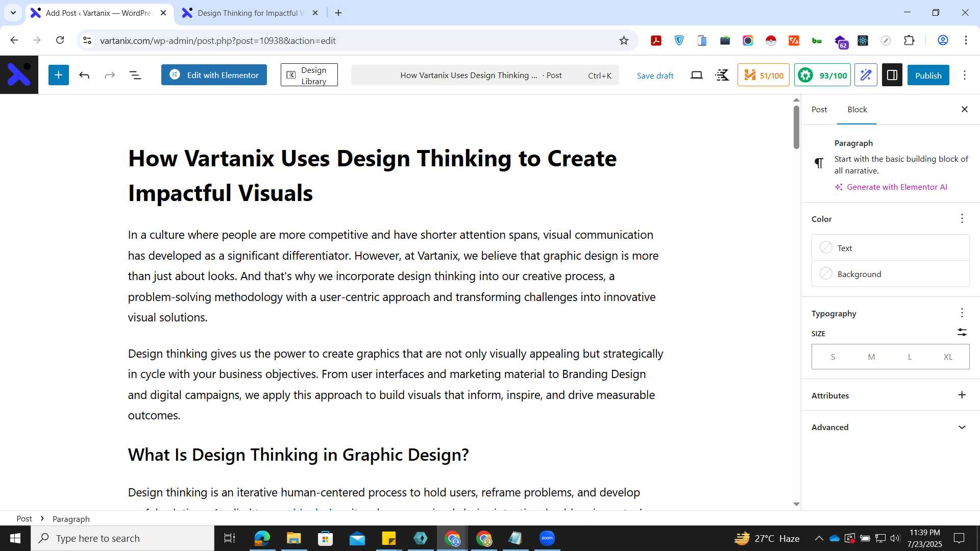Click Paragraph in the breadcrumb footer

tap(71, 519)
